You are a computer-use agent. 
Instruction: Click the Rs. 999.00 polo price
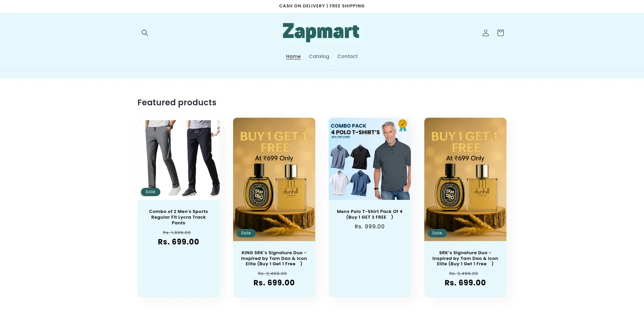[370, 227]
